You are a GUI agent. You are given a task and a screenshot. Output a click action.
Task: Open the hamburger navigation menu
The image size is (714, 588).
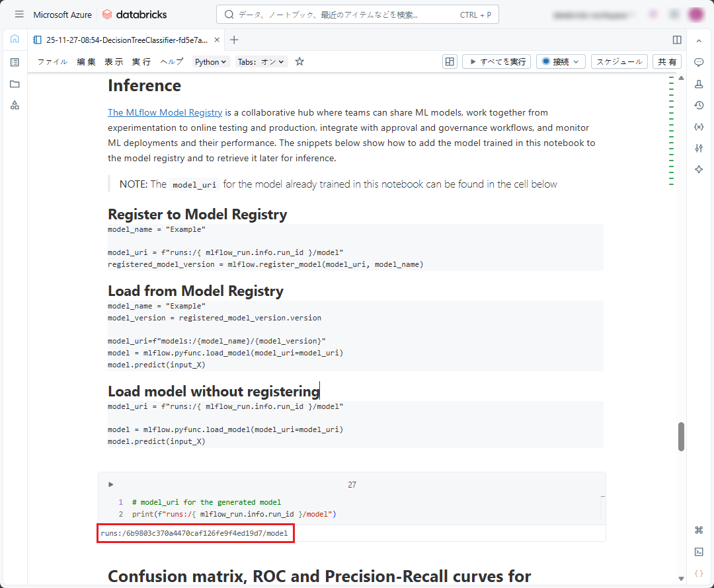(19, 15)
